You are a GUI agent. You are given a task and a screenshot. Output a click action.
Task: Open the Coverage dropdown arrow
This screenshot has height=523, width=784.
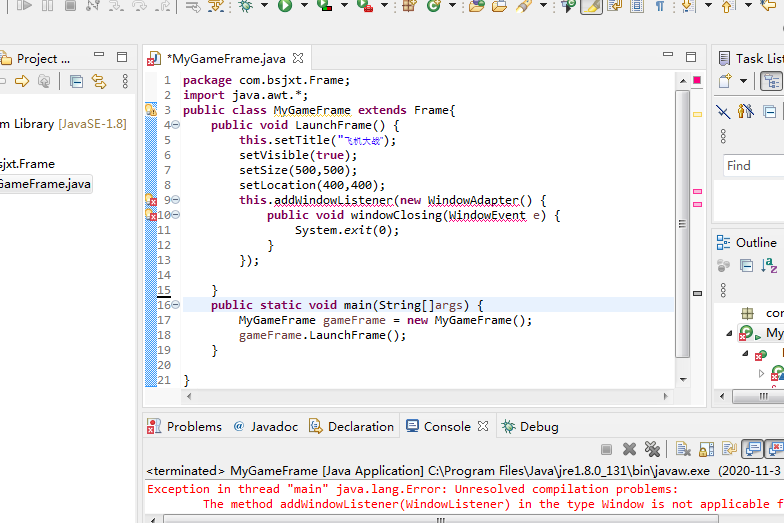tap(344, 6)
